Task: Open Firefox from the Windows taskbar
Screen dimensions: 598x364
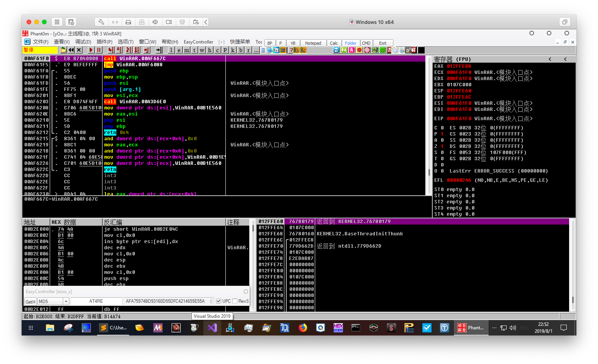Action: pos(303,328)
